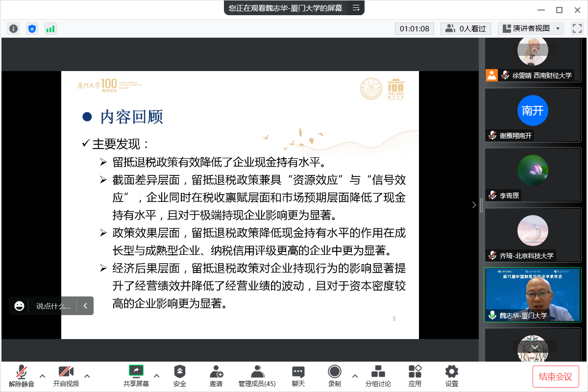Screen dimensions: 588x392
Task: Open Breakout Rooms (分组讨论)
Action: (x=378, y=376)
